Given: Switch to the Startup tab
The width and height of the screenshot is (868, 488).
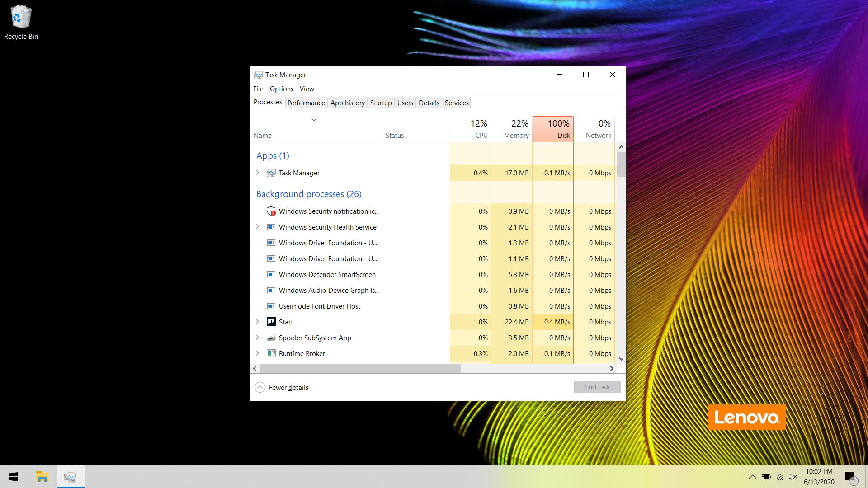Looking at the screenshot, I should (381, 103).
